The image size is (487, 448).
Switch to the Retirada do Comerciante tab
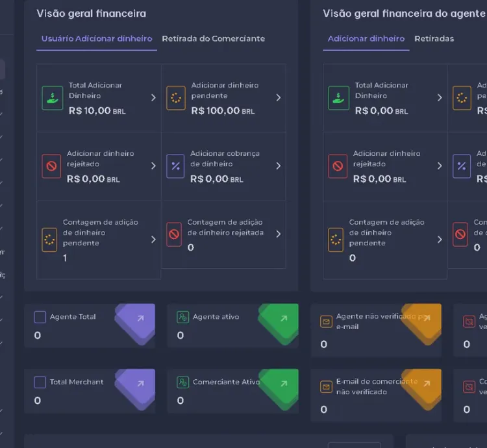click(213, 39)
